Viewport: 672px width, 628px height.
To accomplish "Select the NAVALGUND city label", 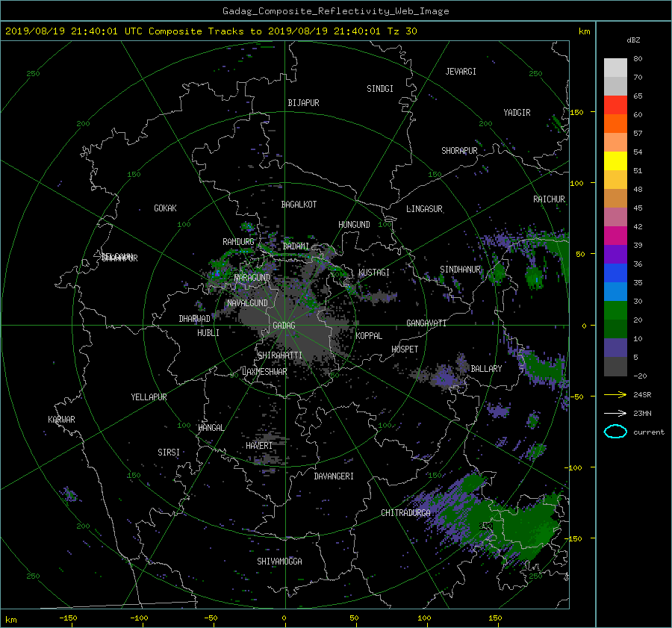I will [x=247, y=303].
